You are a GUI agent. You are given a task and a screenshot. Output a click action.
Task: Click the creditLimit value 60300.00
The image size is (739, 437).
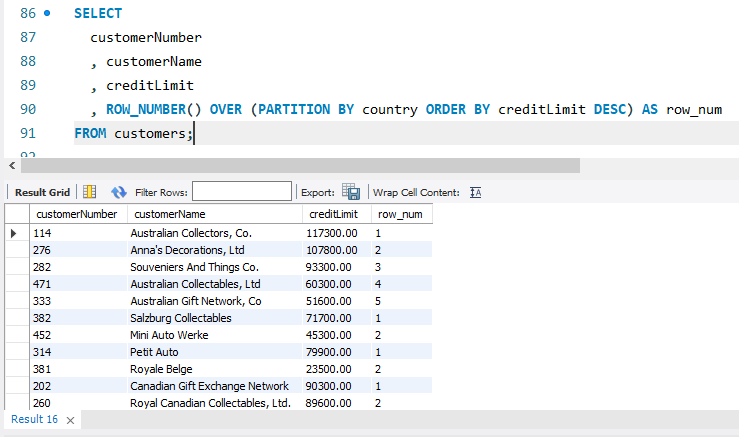(337, 284)
